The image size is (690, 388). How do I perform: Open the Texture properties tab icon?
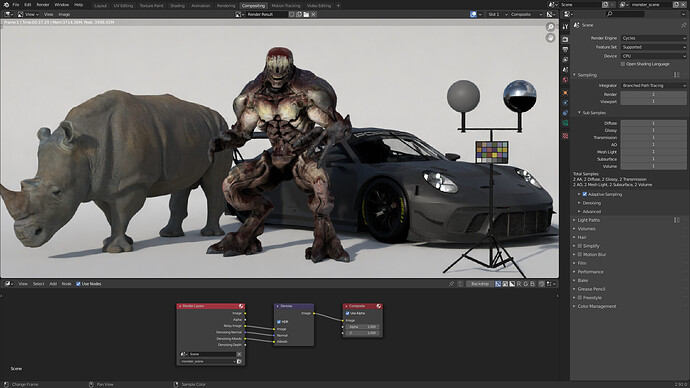pyautogui.click(x=565, y=136)
